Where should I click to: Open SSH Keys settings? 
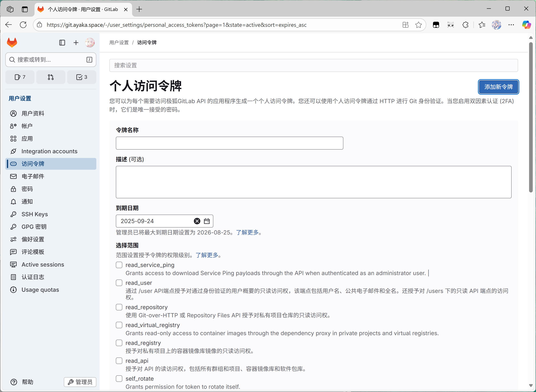pyautogui.click(x=34, y=214)
